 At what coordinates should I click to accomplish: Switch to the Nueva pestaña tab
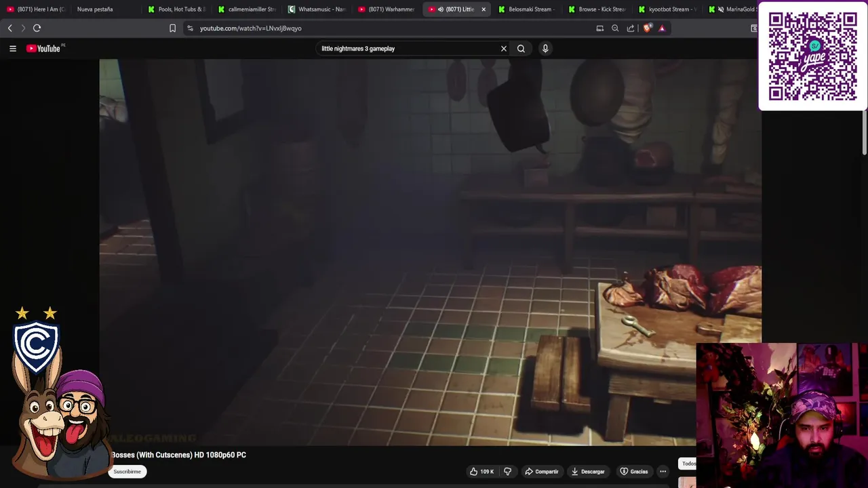95,9
